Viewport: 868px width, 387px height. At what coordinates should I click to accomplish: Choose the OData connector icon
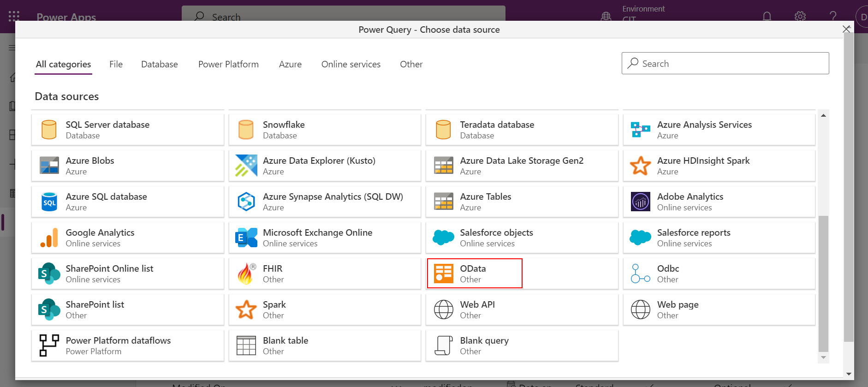[x=443, y=274]
